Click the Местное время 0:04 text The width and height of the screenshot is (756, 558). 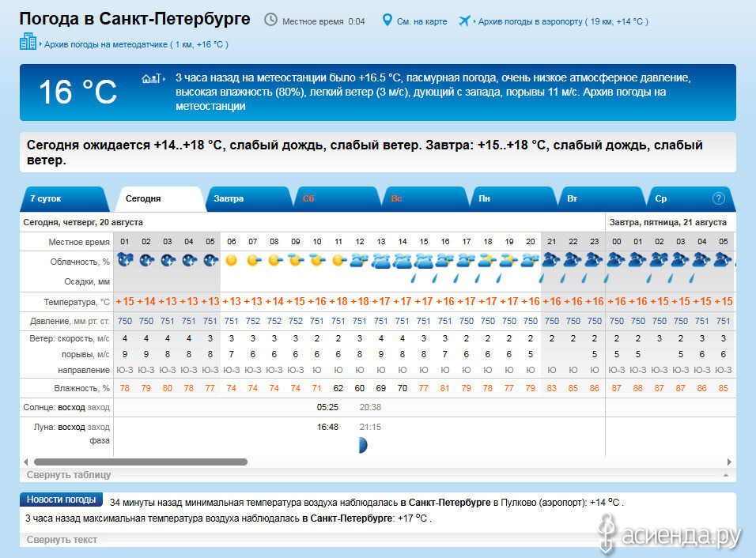point(323,21)
